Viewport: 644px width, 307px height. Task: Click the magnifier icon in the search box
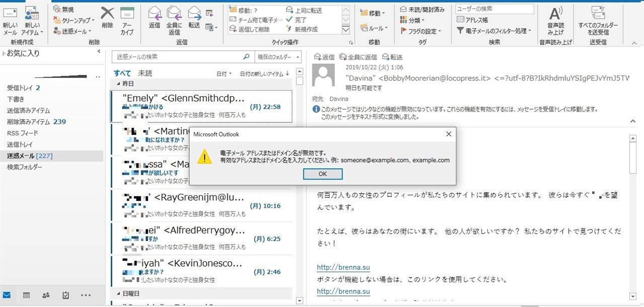point(246,57)
